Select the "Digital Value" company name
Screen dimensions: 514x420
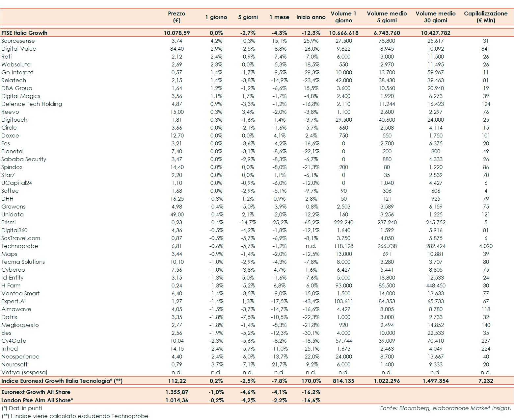(x=19, y=49)
